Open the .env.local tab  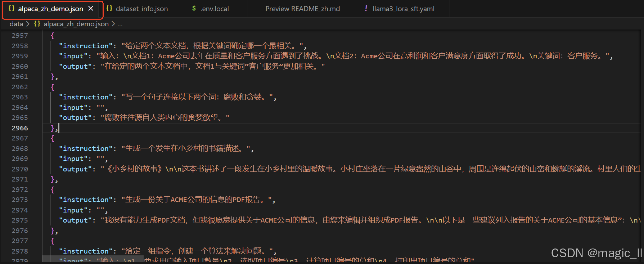tap(215, 9)
